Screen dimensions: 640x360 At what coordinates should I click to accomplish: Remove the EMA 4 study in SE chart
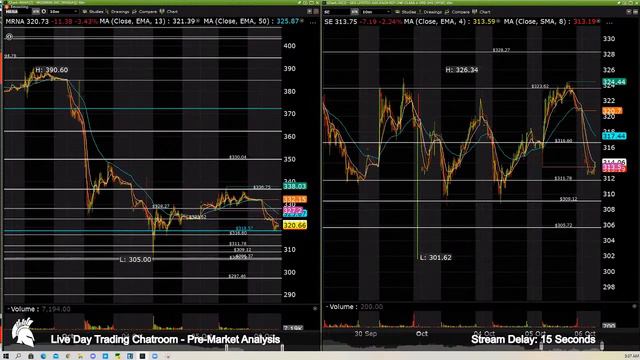[498, 21]
